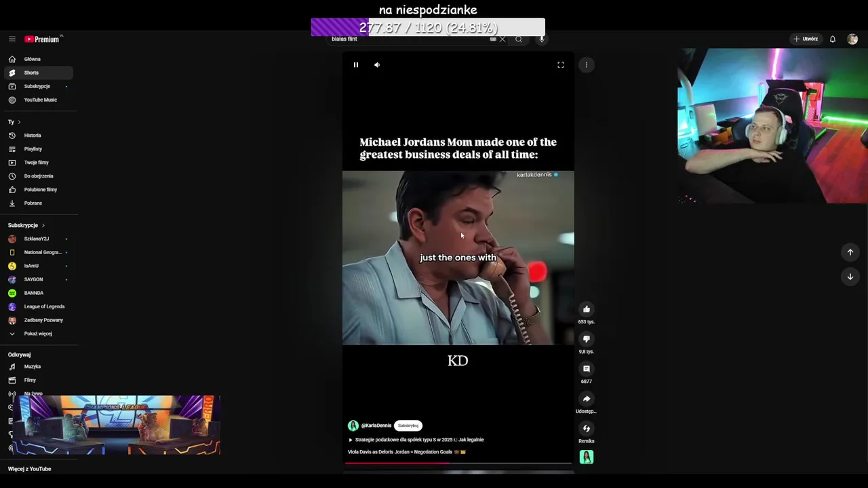Viewport: 868px width, 488px height.
Task: Open linked video Strategie podatkowe dla spółek
Action: [x=416, y=440]
